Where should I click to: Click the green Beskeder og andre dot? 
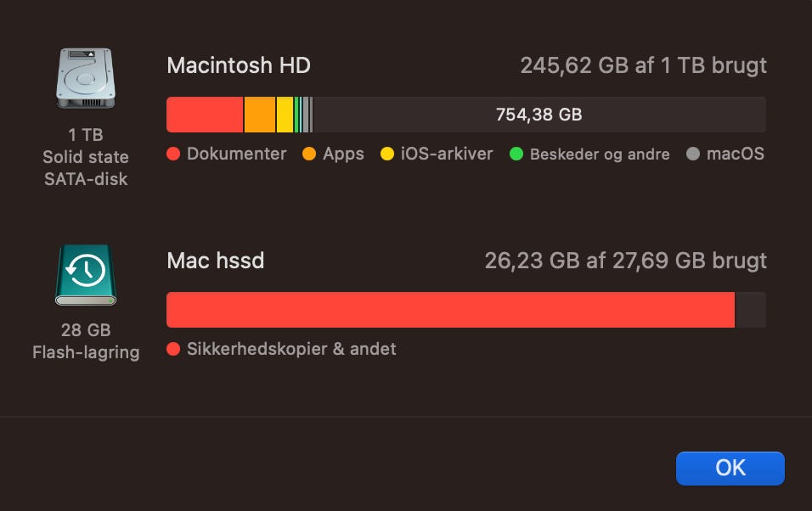(516, 154)
